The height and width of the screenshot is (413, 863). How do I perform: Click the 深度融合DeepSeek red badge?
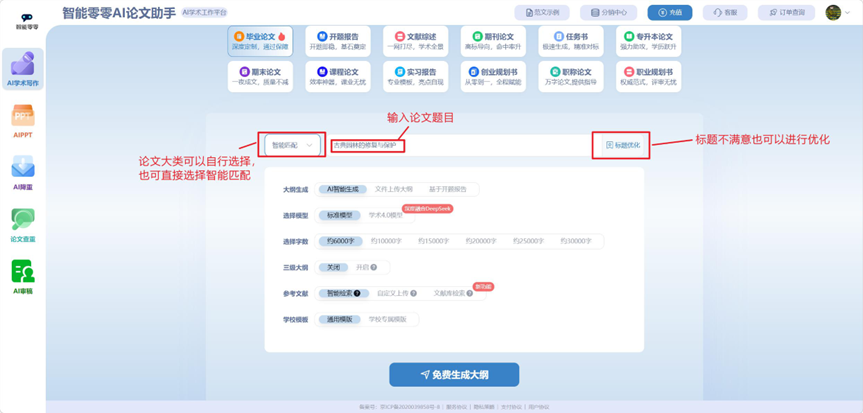click(428, 209)
